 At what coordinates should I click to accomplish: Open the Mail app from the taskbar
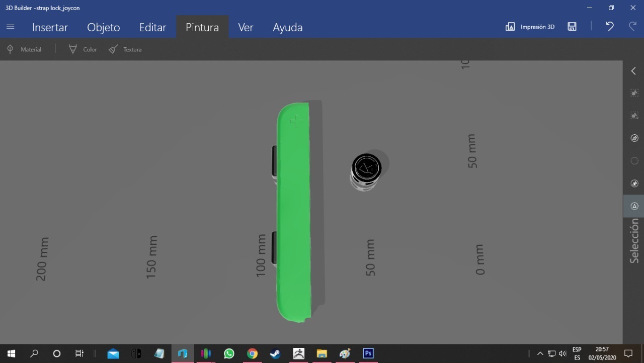tap(113, 353)
